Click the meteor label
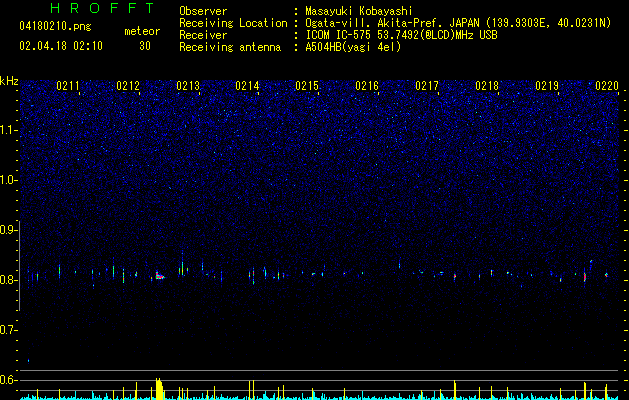Viewport: 629px width, 400px height. coord(142,31)
